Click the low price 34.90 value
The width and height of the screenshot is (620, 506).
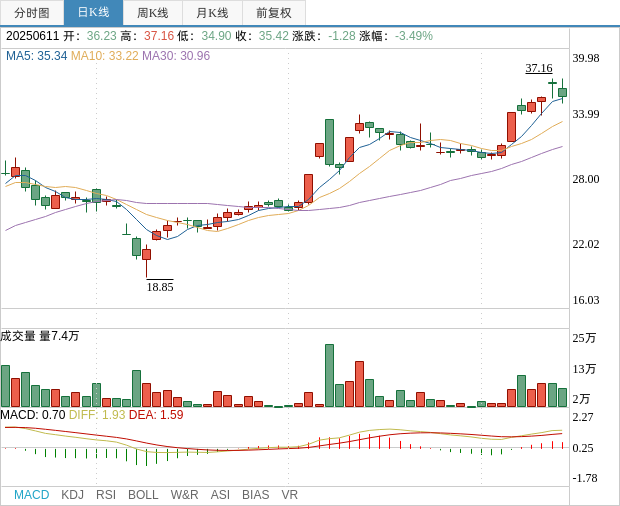tap(216, 36)
